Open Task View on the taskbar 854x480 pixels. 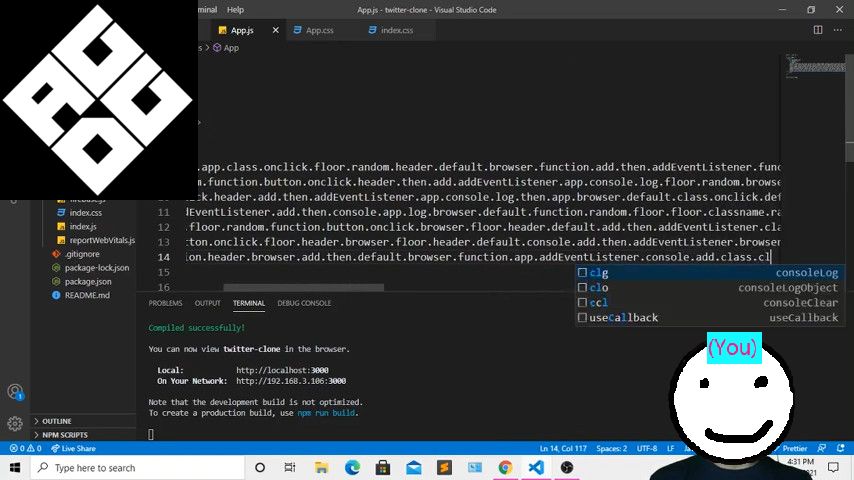click(x=290, y=467)
